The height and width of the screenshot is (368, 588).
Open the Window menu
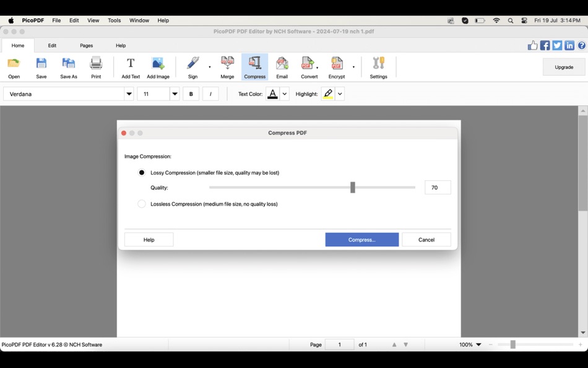[x=139, y=20]
